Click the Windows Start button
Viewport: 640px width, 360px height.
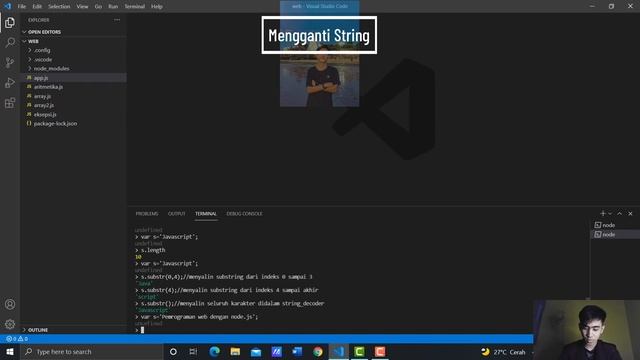10,351
